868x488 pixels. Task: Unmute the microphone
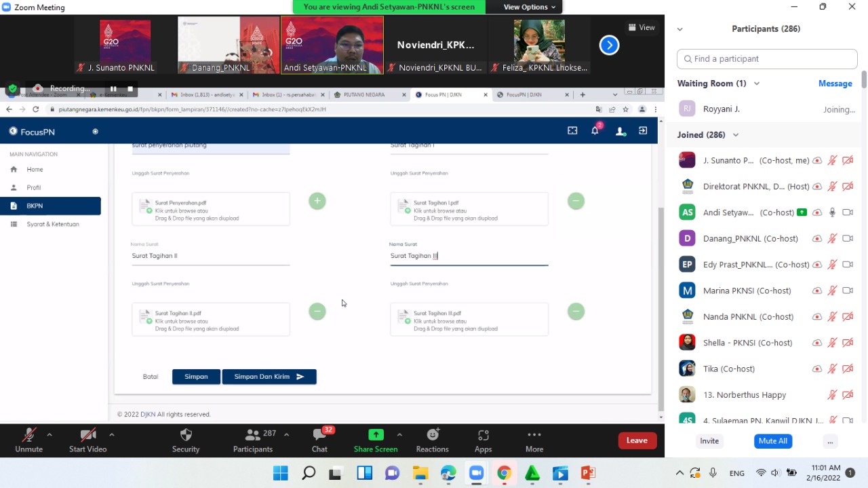[28, 436]
